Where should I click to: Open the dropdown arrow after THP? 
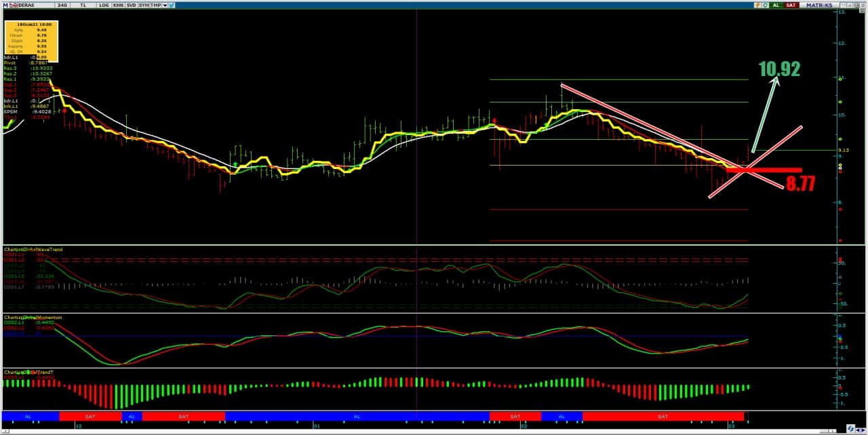tap(165, 5)
